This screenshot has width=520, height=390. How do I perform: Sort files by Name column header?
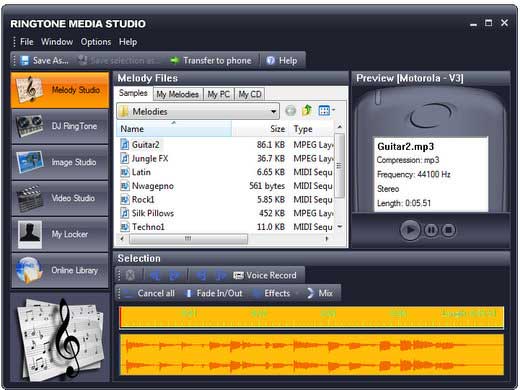pyautogui.click(x=174, y=129)
